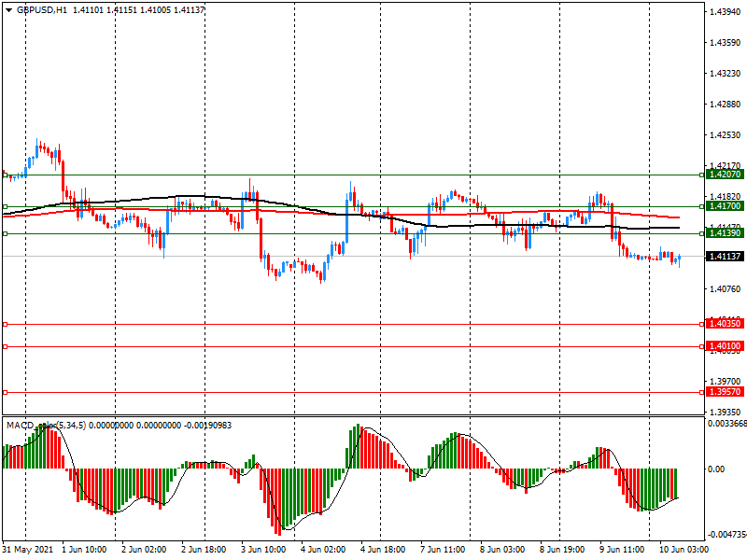
Task: Select left handle of 1.41390 horizontal line
Action: tap(6, 234)
